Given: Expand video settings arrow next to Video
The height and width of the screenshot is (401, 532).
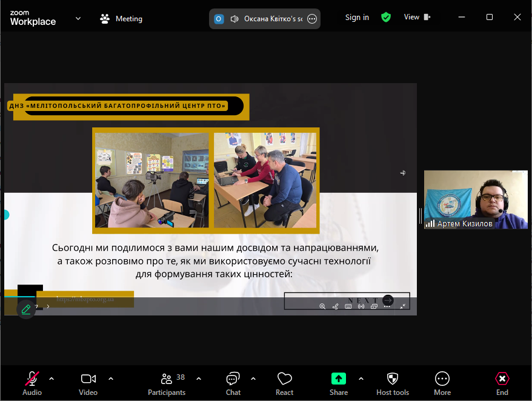Looking at the screenshot, I should click(111, 379).
